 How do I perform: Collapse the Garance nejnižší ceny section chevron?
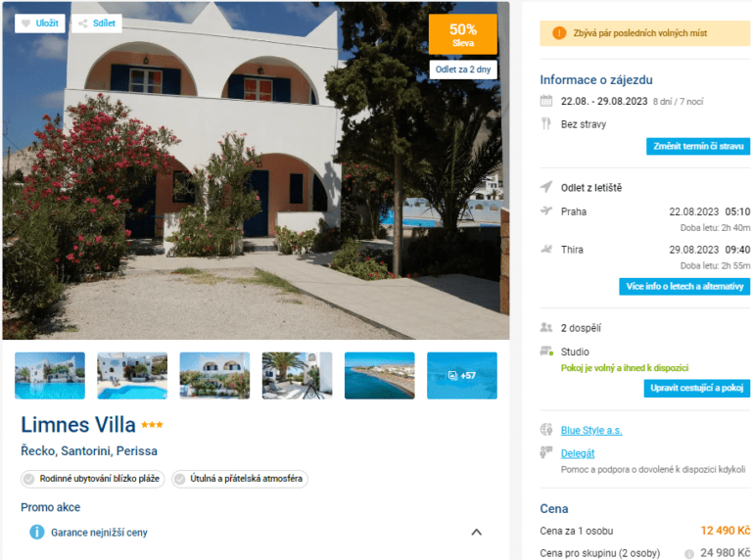click(x=476, y=533)
